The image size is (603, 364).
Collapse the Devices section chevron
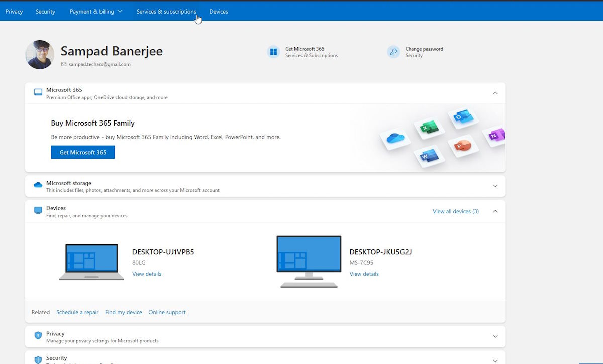point(495,211)
